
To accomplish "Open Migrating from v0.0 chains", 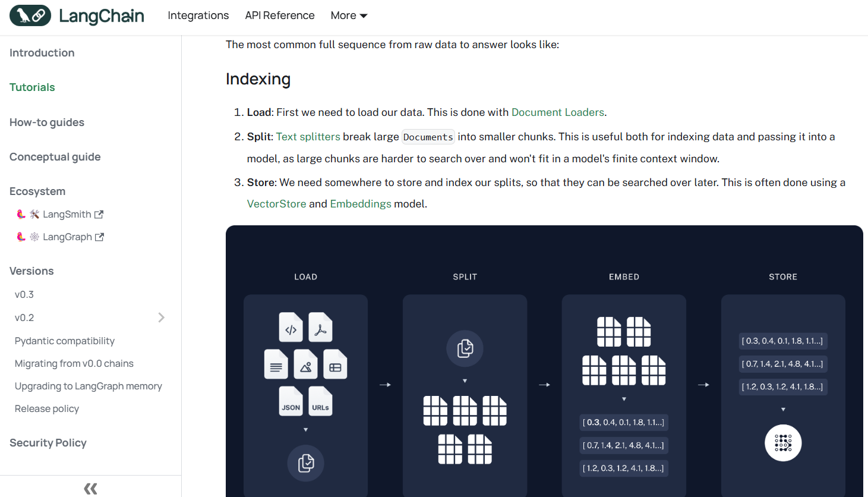I will [x=74, y=363].
